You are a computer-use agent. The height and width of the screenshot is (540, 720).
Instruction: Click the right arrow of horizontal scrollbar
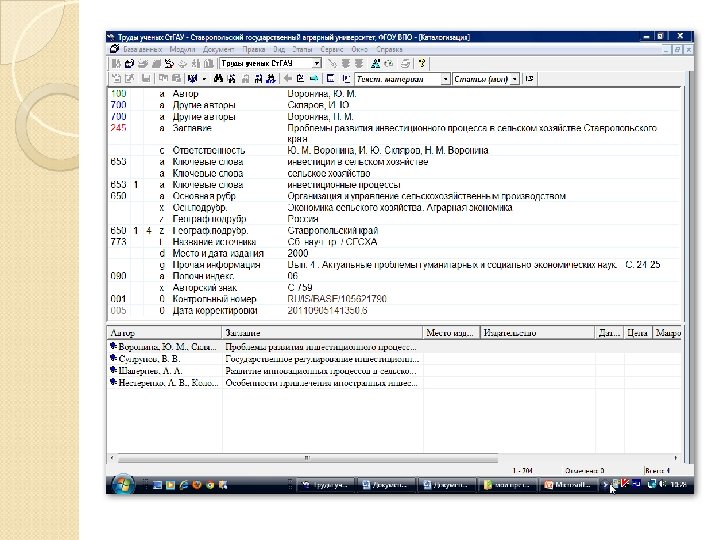pos(675,458)
